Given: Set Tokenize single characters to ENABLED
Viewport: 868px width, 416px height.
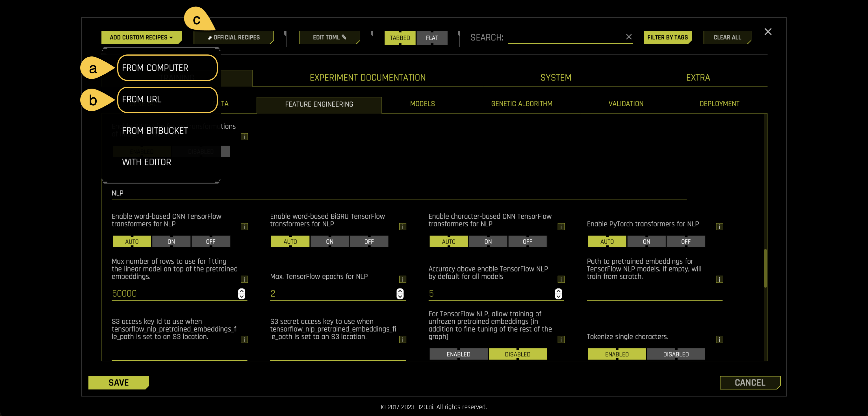Looking at the screenshot, I should click(617, 354).
